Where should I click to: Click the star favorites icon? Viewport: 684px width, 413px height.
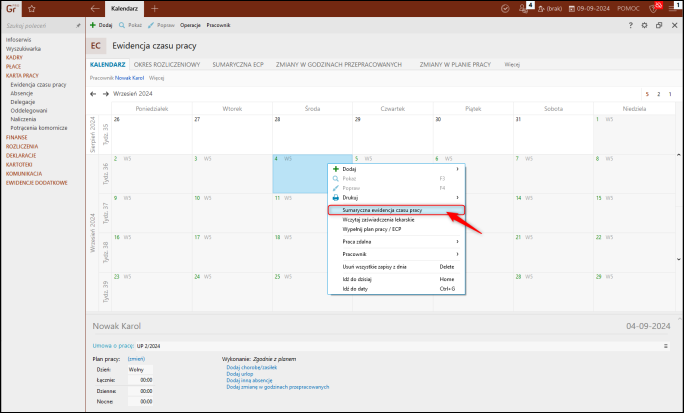34,8
